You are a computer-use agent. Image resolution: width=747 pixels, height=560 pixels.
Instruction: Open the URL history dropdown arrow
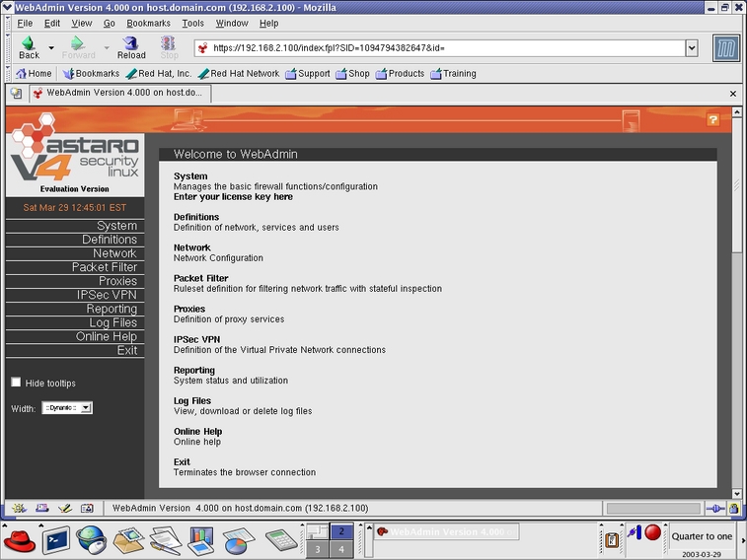(x=691, y=47)
